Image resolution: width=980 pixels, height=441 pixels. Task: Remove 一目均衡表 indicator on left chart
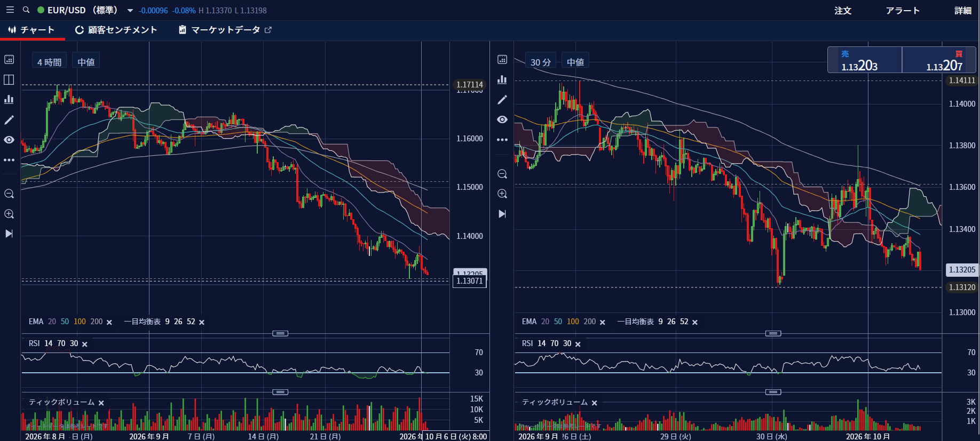[x=202, y=322]
